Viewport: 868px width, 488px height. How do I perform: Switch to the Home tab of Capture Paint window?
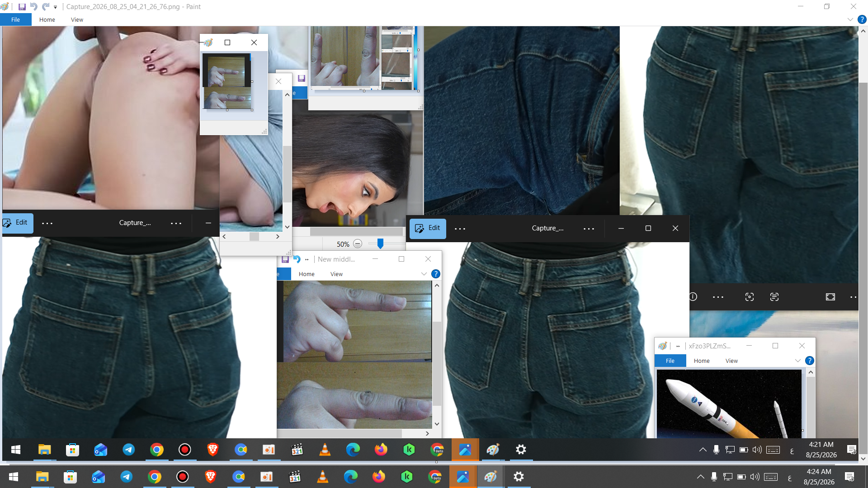47,19
